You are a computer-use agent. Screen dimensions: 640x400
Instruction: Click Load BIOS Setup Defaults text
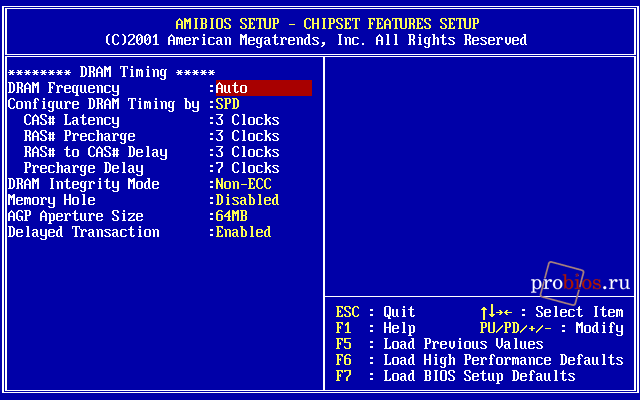coord(479,376)
